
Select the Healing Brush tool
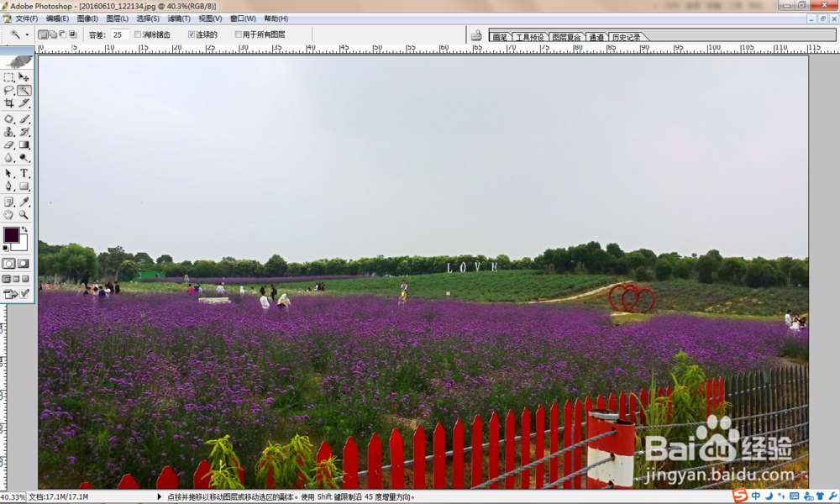coord(8,119)
